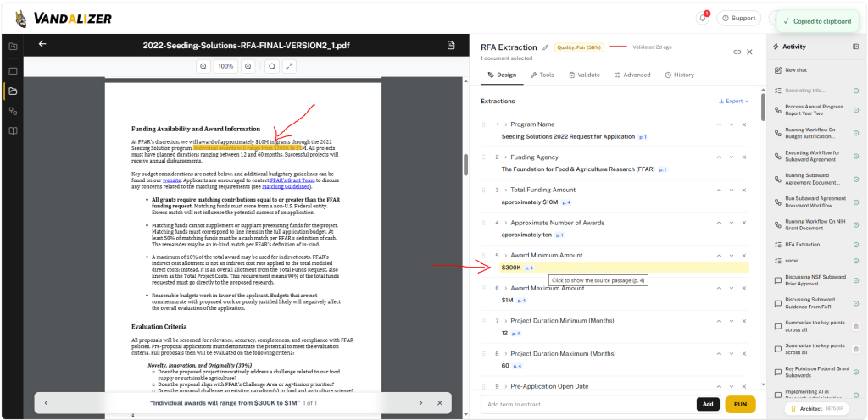
Task: Open the library book icon in left sidebar
Action: point(13,131)
